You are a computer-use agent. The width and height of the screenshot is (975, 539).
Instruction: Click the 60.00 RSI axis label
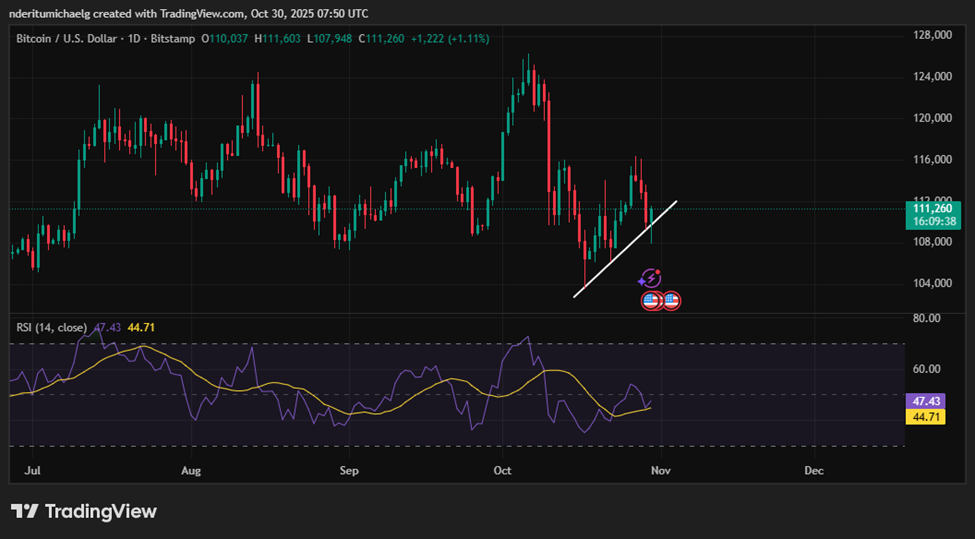click(926, 369)
